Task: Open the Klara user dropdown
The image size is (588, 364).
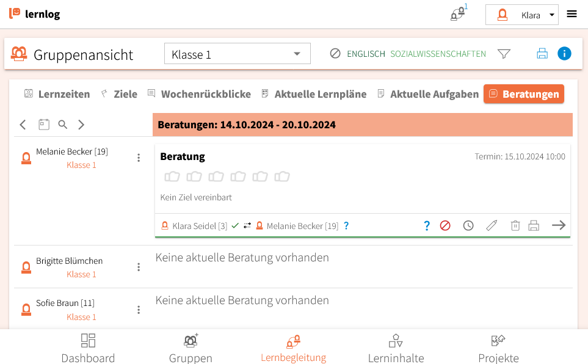Action: (521, 15)
